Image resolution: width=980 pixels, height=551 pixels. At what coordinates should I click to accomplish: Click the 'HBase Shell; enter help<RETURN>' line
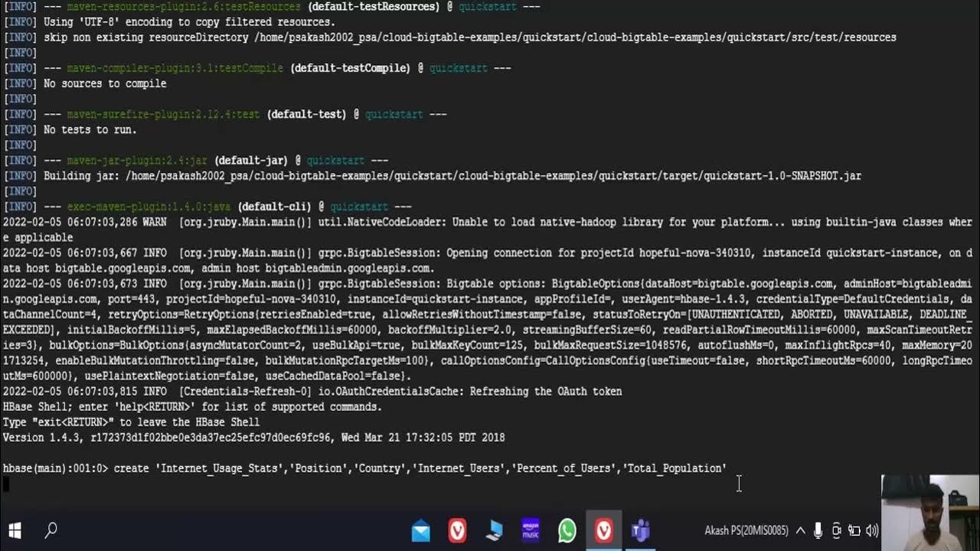(x=192, y=407)
